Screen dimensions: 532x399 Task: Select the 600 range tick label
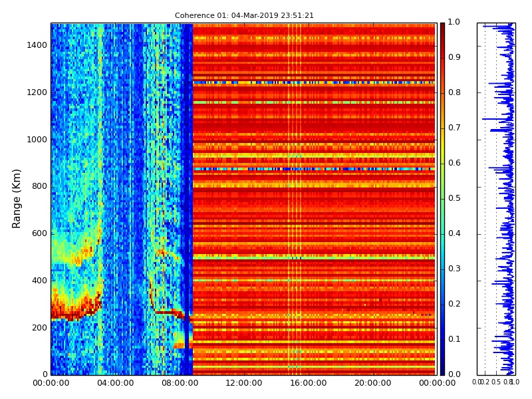[39, 233]
